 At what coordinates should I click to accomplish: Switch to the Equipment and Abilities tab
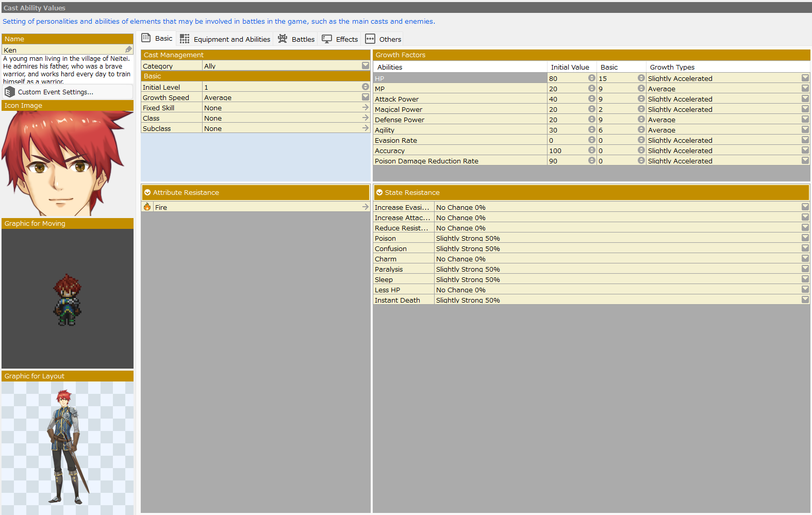225,39
